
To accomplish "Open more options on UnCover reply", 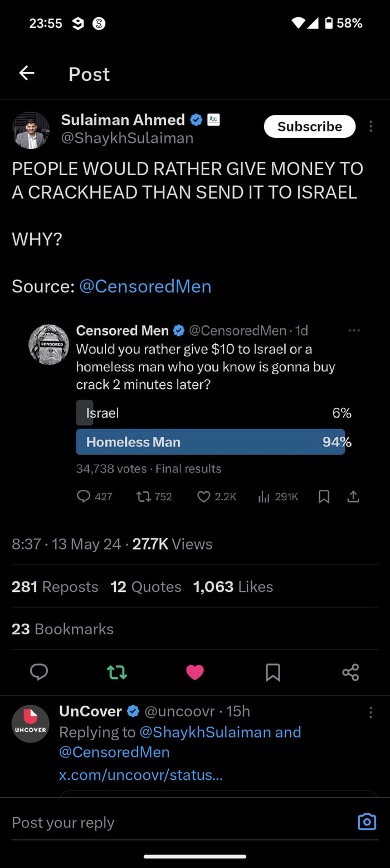I will 370,712.
